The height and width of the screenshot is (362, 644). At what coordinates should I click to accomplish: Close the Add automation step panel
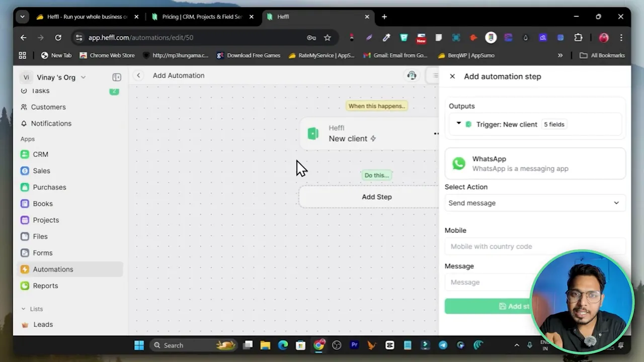[452, 76]
